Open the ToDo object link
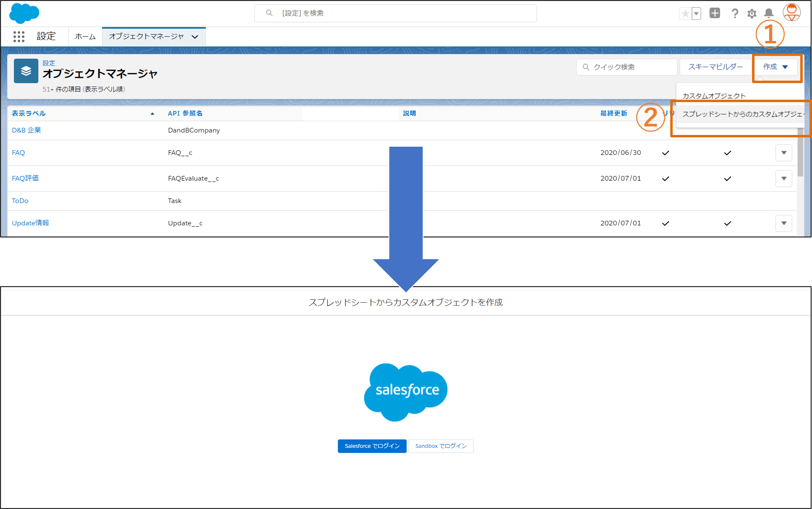Viewport: 812px width, 509px height. (20, 201)
